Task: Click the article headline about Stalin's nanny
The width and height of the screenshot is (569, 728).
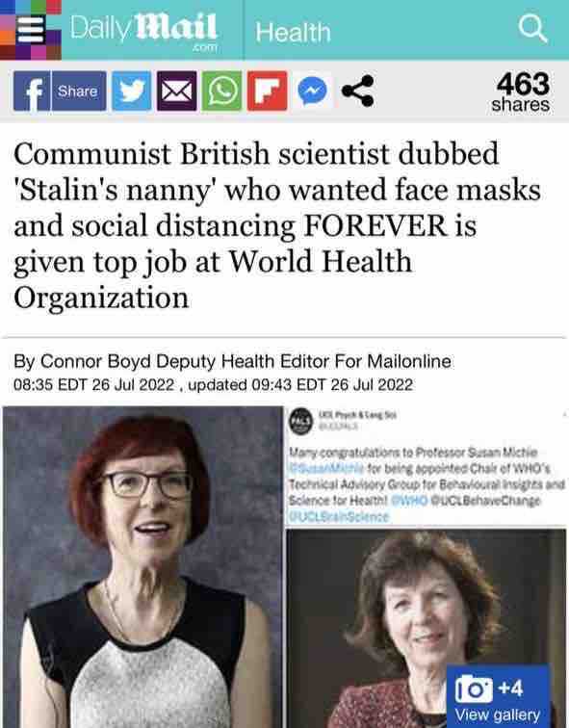Action: tap(277, 225)
